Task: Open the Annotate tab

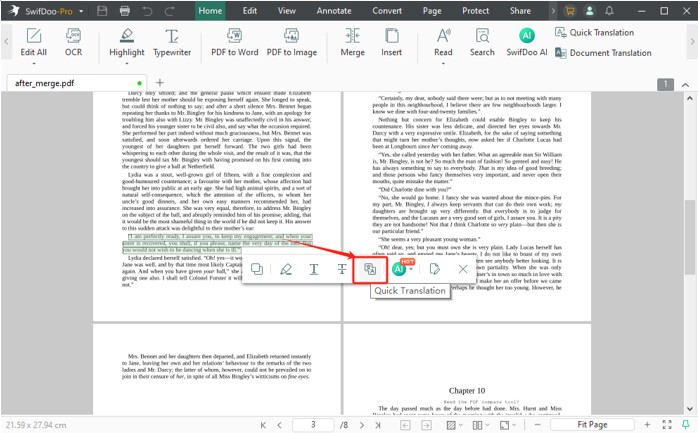Action: click(334, 11)
